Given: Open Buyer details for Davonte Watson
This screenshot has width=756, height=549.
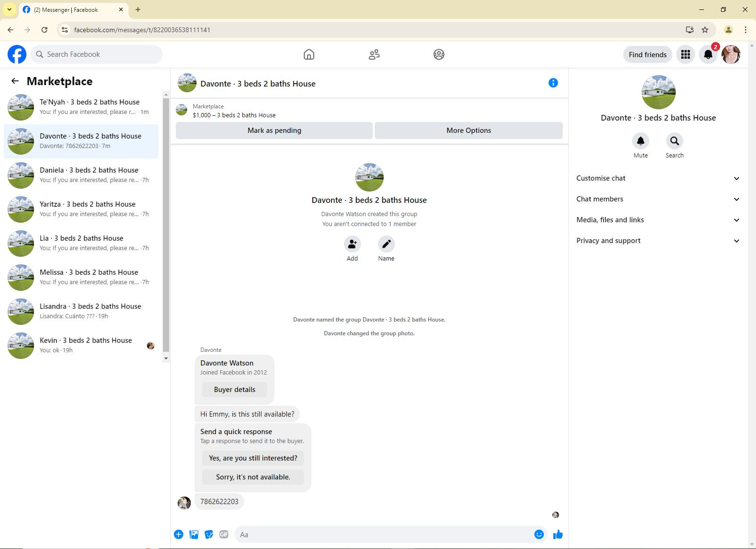Looking at the screenshot, I should coord(234,390).
